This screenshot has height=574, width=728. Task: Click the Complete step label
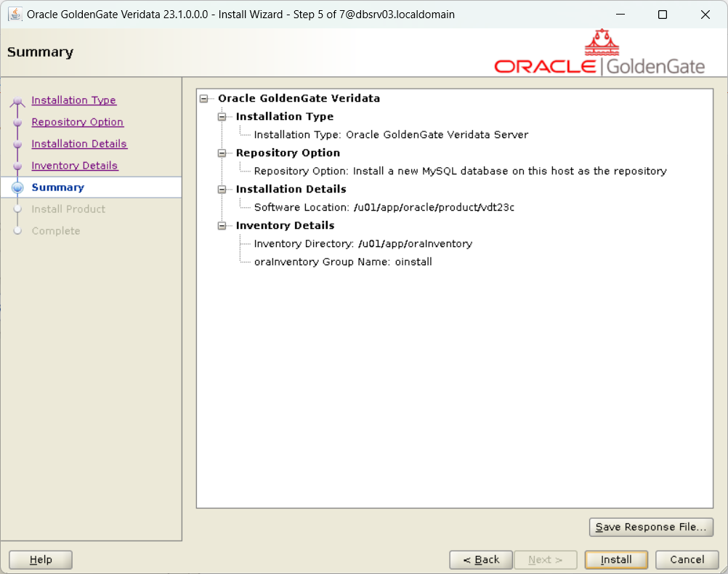56,231
